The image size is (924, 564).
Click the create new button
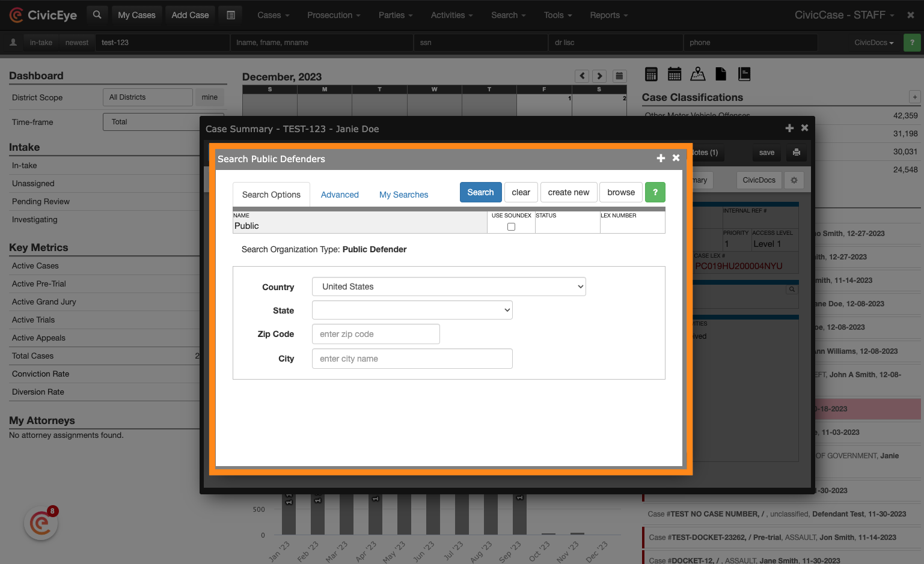coord(569,192)
